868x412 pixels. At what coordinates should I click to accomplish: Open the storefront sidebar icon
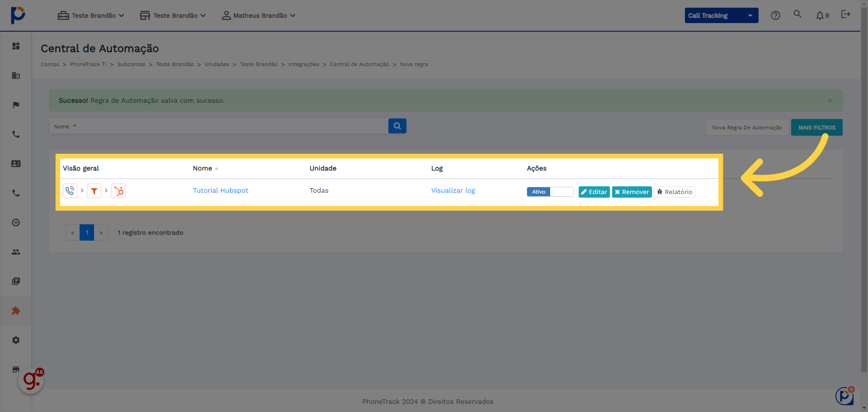pos(16,369)
